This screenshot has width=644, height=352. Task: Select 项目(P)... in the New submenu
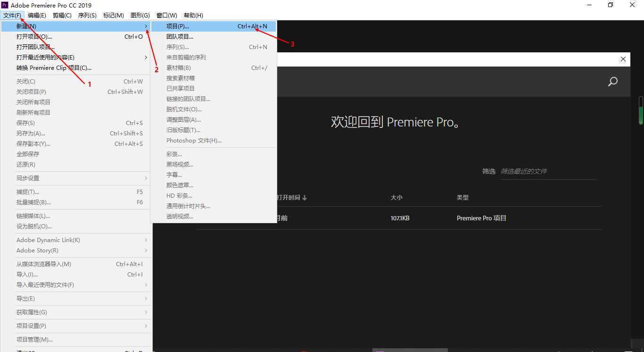(214, 26)
